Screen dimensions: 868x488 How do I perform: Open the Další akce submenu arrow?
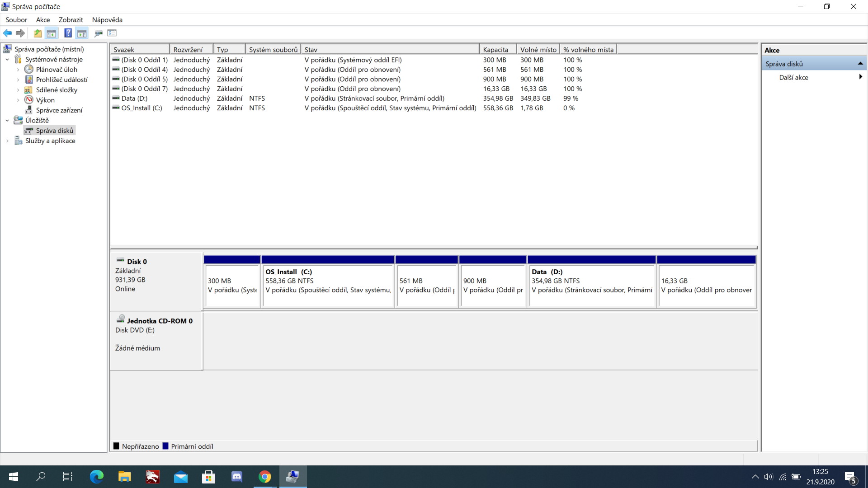click(x=860, y=77)
